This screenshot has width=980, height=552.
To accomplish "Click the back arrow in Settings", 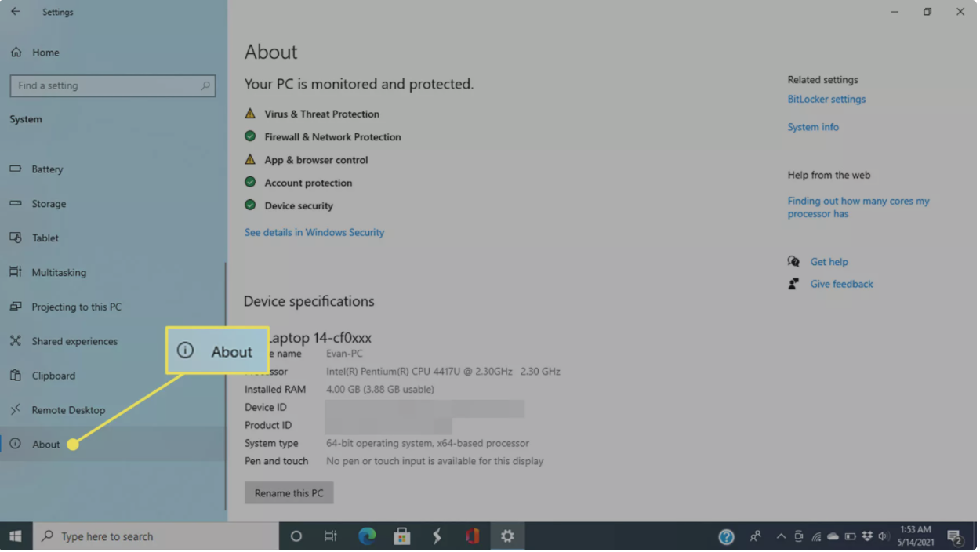I will [16, 12].
